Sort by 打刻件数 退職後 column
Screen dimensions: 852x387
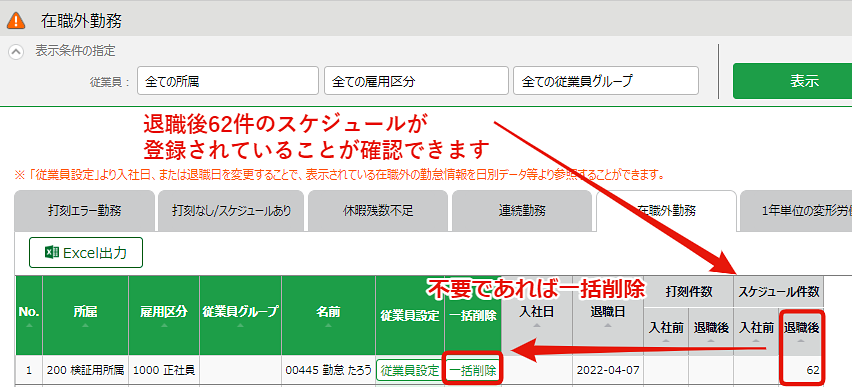[x=711, y=332]
